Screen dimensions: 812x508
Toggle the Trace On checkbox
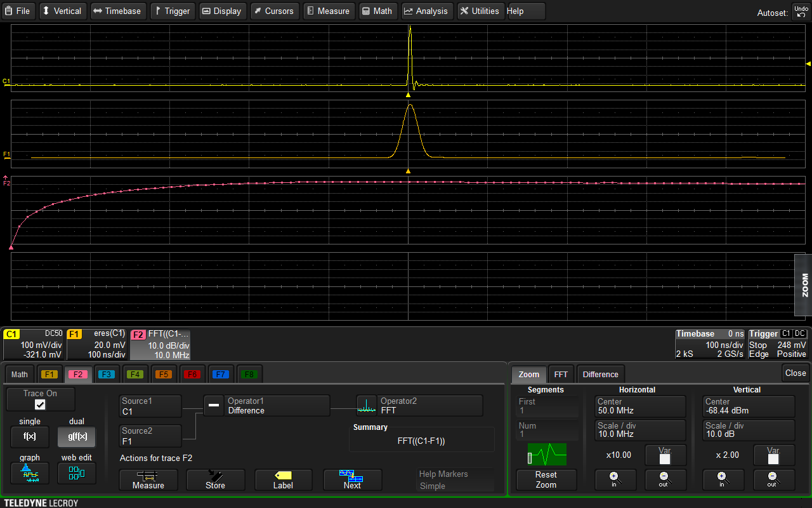coord(40,404)
